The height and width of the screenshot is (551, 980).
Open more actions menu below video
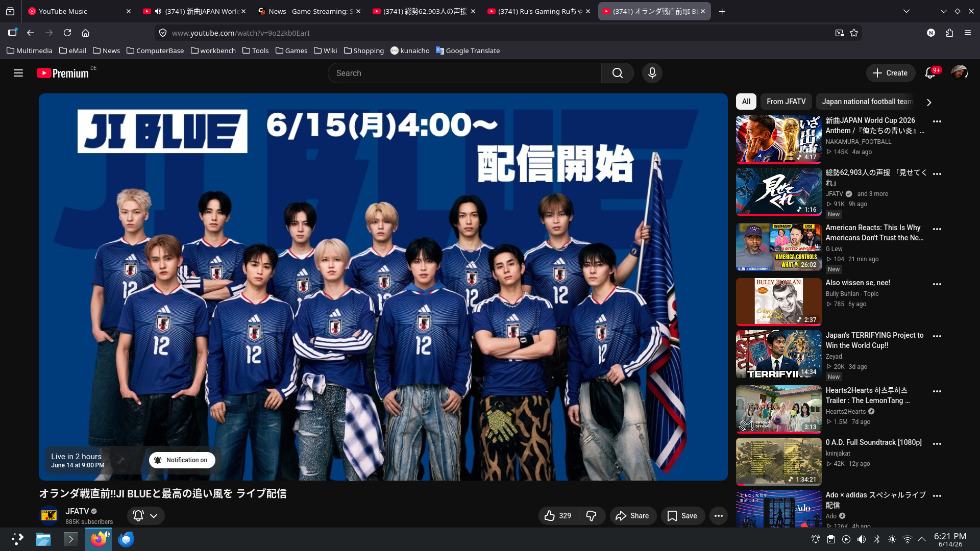719,516
